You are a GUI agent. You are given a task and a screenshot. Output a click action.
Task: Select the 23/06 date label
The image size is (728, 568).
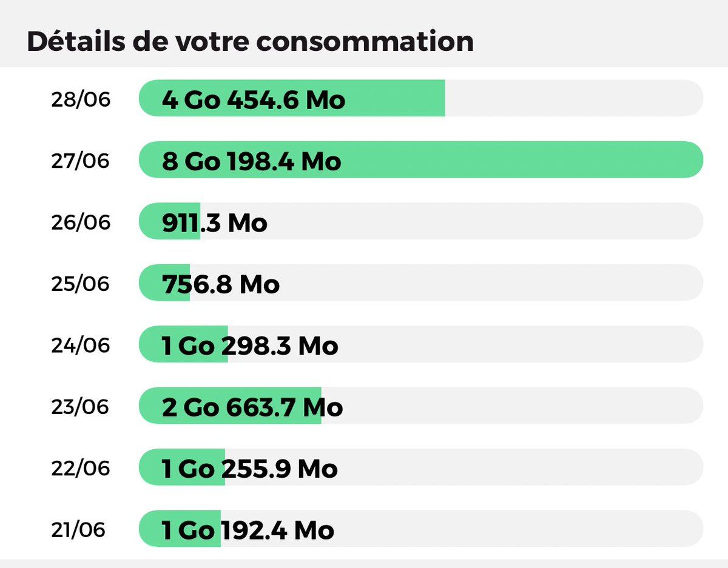pos(81,406)
